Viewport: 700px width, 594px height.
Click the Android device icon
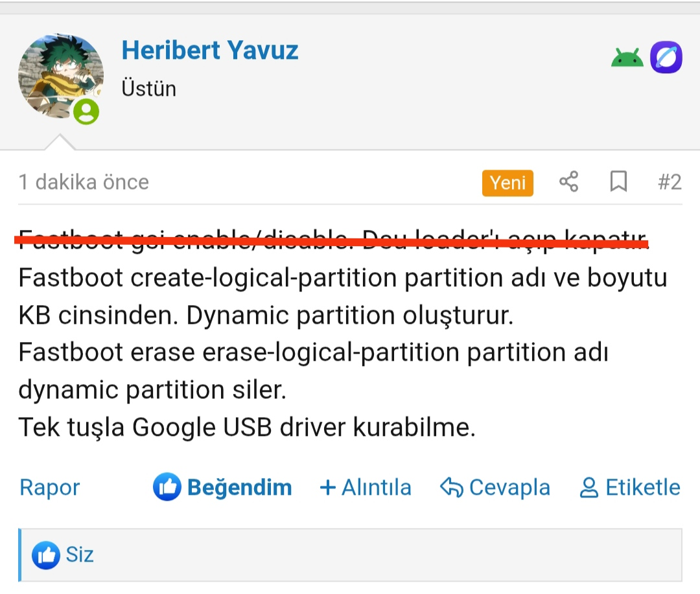[x=627, y=57]
